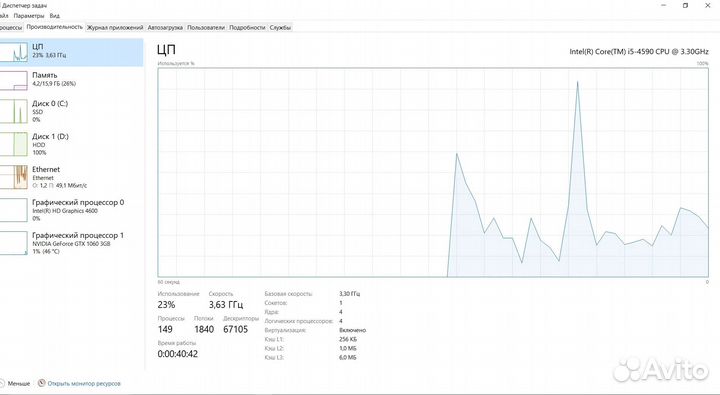Screen dimensions: 720x395
Task: Switch to the Производительность tab
Action: (55, 27)
